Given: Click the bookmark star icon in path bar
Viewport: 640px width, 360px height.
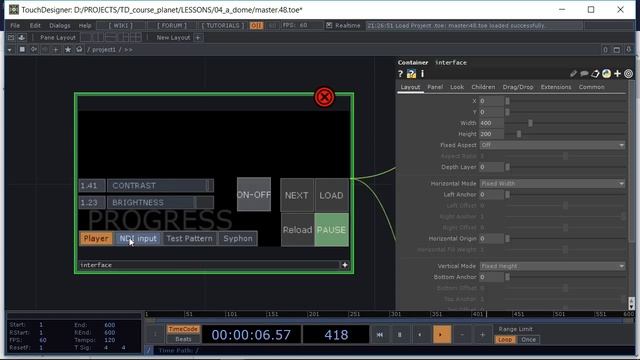Looking at the screenshot, I should point(68,49).
